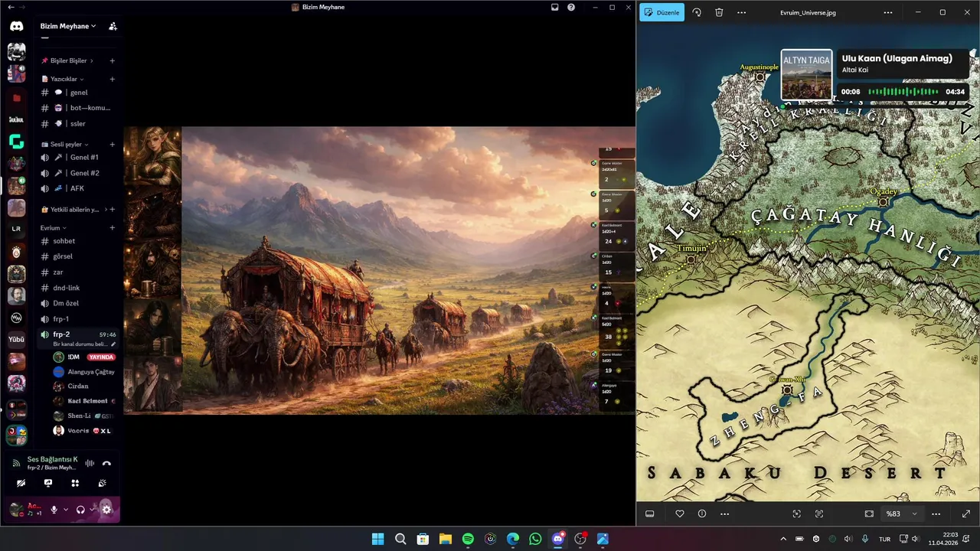Open Bizim Meyhane server dropdown menu
This screenshot has width=980, height=551.
68,26
